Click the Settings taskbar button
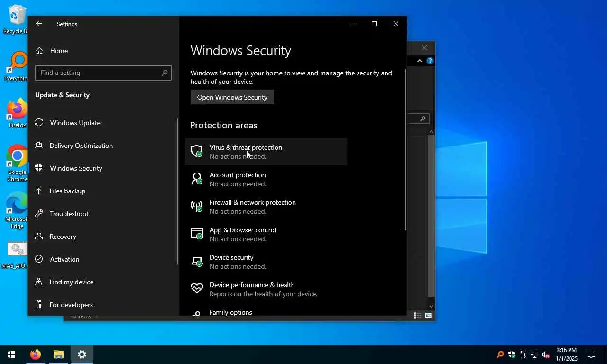Image resolution: width=607 pixels, height=364 pixels. click(x=82, y=355)
